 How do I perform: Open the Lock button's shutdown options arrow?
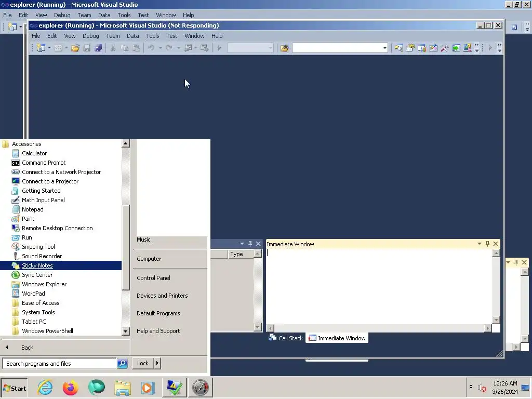click(x=157, y=363)
